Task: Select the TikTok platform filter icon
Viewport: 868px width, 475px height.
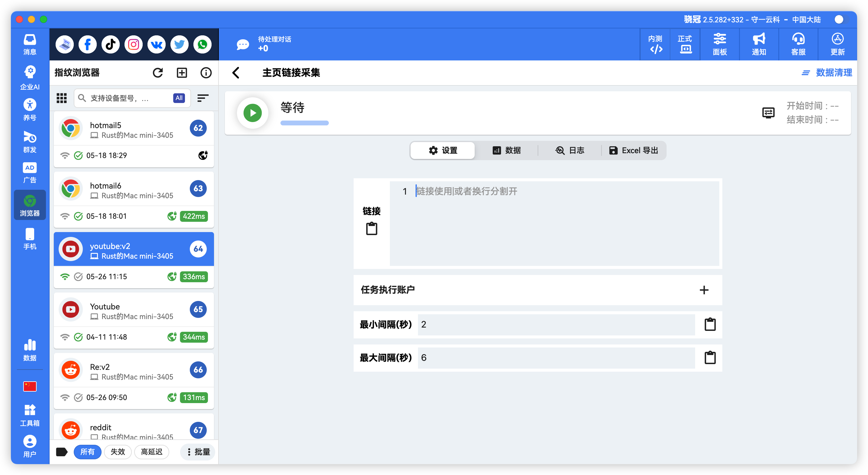Action: click(110, 44)
